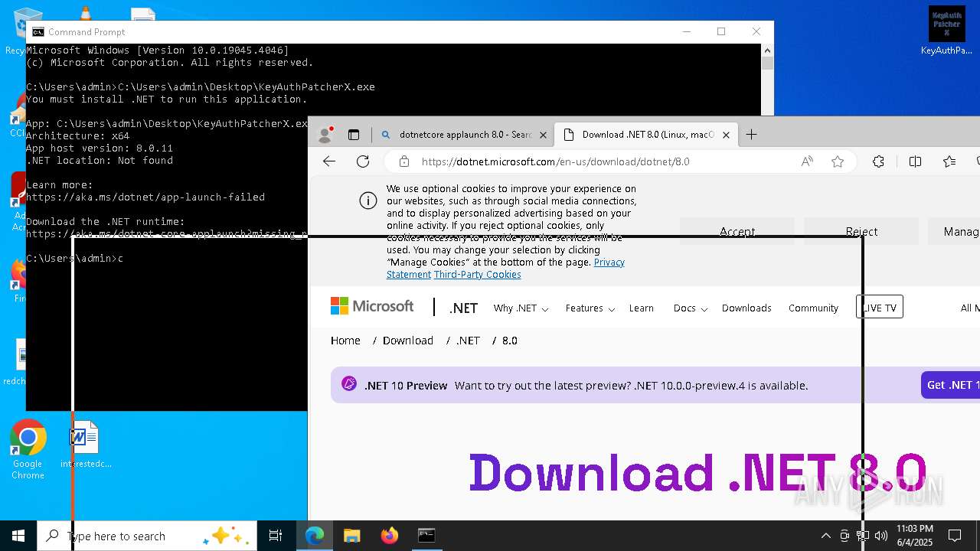This screenshot has width=980, height=551.
Task: Click the Download breadcrumb link
Action: click(x=407, y=341)
